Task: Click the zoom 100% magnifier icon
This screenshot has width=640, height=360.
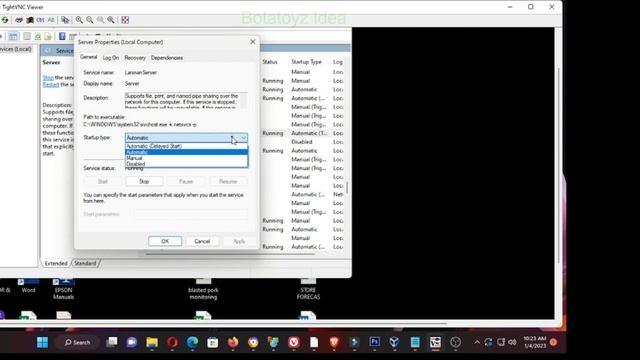Action: 100,20
